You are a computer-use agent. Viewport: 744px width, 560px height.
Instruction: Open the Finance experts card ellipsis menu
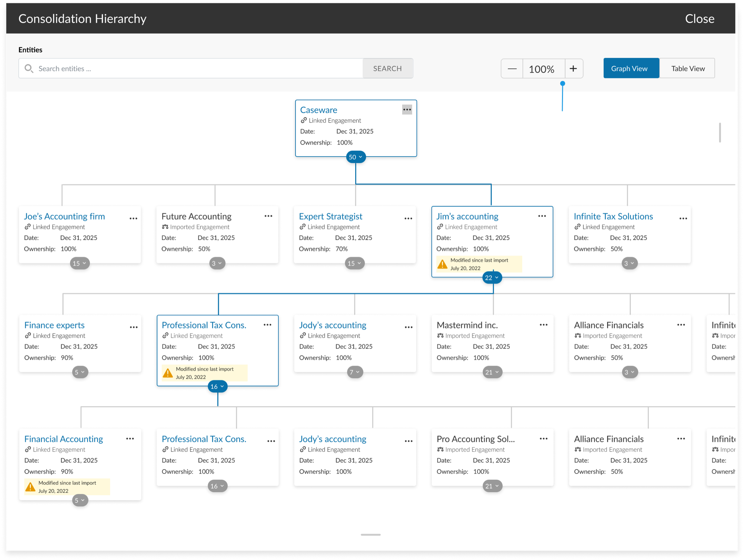[x=134, y=327]
